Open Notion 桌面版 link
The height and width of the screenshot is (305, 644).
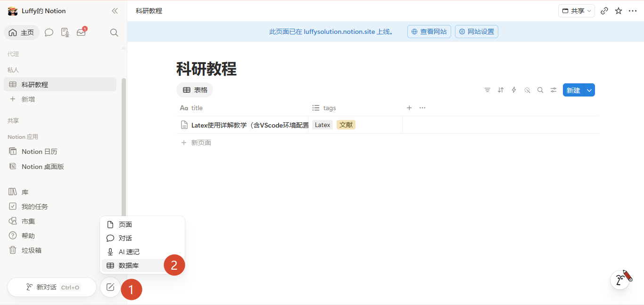60,167
